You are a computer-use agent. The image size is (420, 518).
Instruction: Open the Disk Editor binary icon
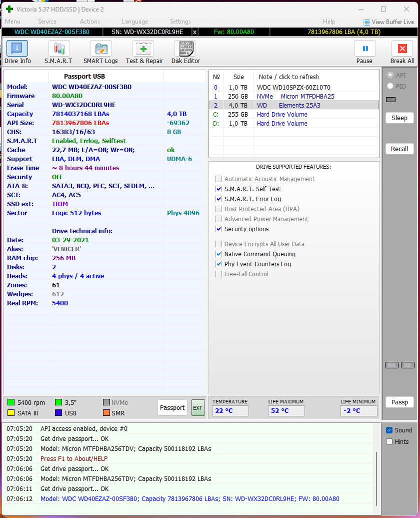tap(185, 49)
